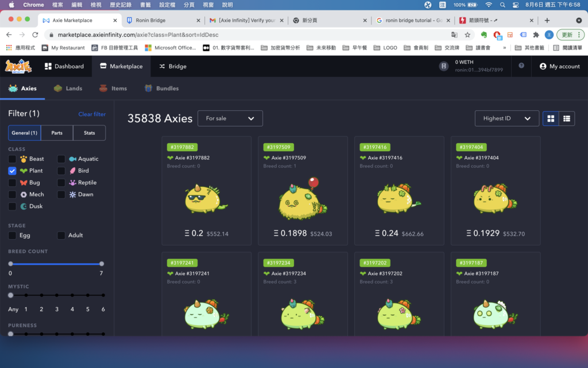Image resolution: width=588 pixels, height=368 pixels.
Task: Open Spotlight search in menu bar
Action: pyautogui.click(x=502, y=5)
